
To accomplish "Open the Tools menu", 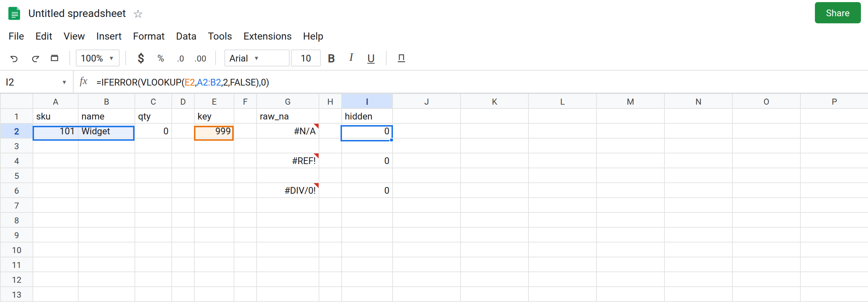I will (x=220, y=36).
